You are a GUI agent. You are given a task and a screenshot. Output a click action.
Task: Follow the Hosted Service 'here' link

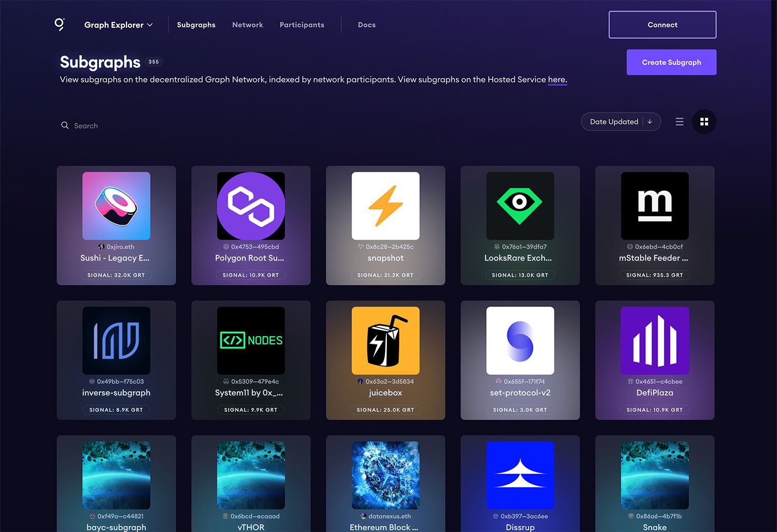[x=557, y=80]
